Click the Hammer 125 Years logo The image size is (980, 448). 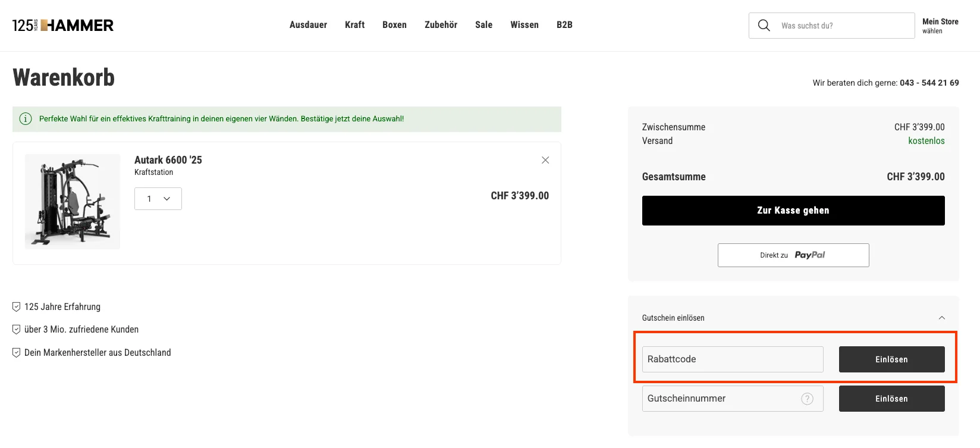click(x=63, y=26)
